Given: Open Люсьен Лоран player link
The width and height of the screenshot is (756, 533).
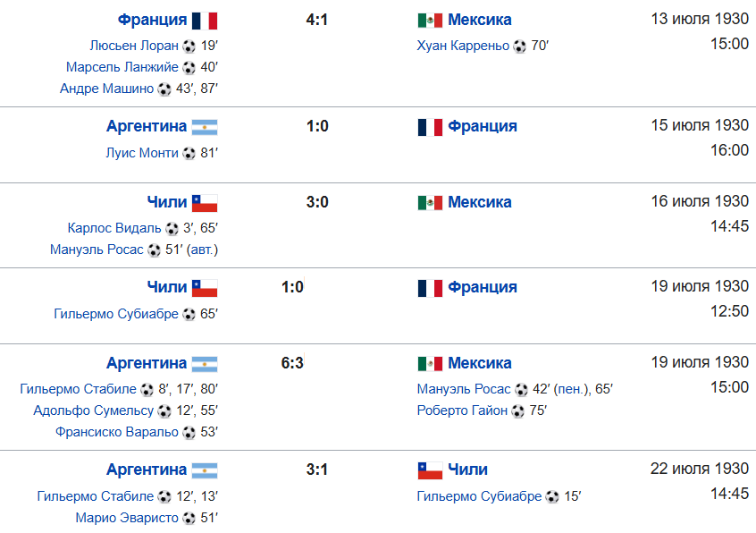Looking at the screenshot, I should point(134,46).
